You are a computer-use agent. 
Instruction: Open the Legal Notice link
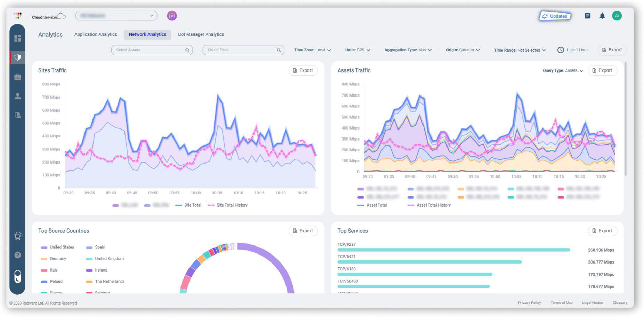coord(593,303)
